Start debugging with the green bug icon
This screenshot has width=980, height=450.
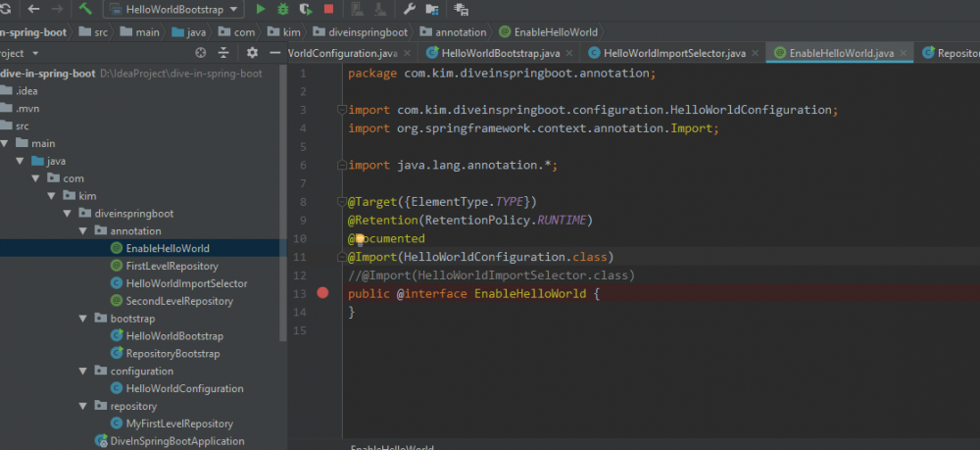283,9
